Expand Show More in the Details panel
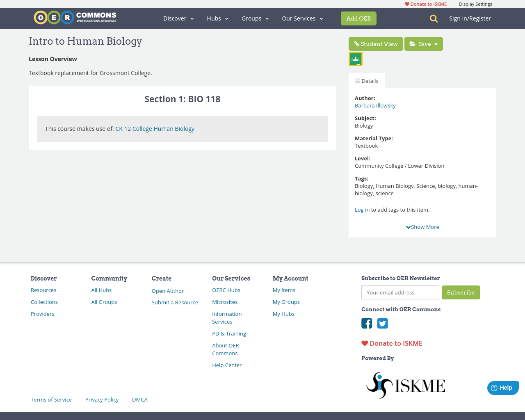The image size is (525, 420). 422,226
